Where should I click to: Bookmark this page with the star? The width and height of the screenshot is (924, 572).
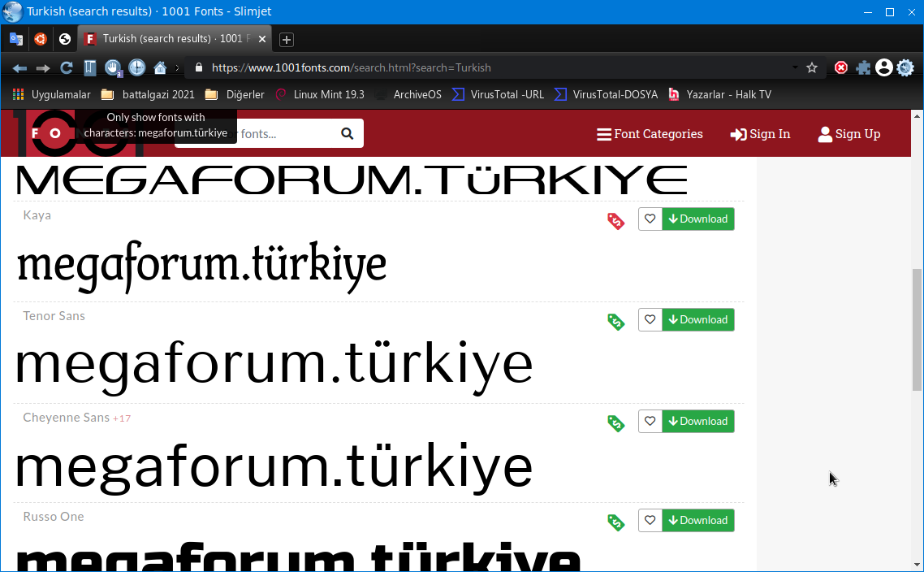812,67
